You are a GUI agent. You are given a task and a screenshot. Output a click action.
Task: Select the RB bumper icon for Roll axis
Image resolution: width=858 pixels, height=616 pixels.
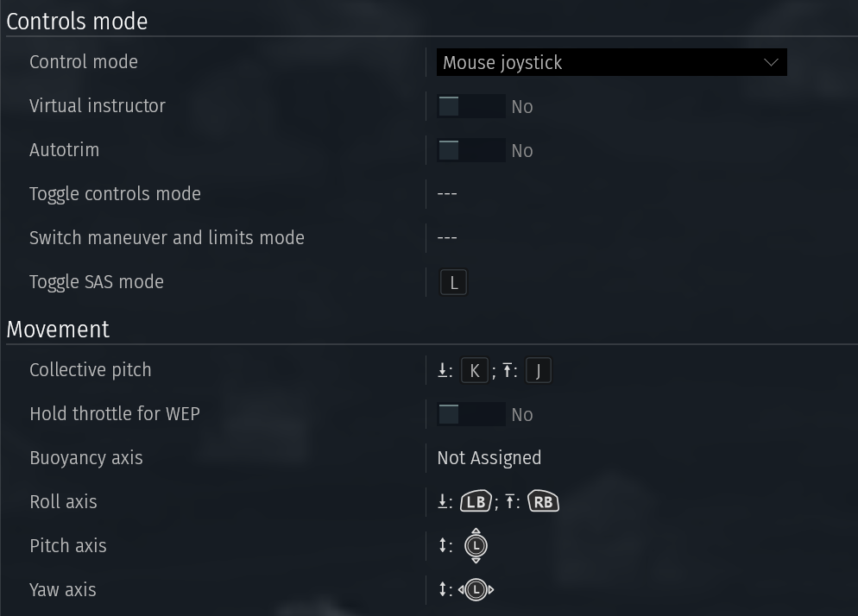click(543, 501)
